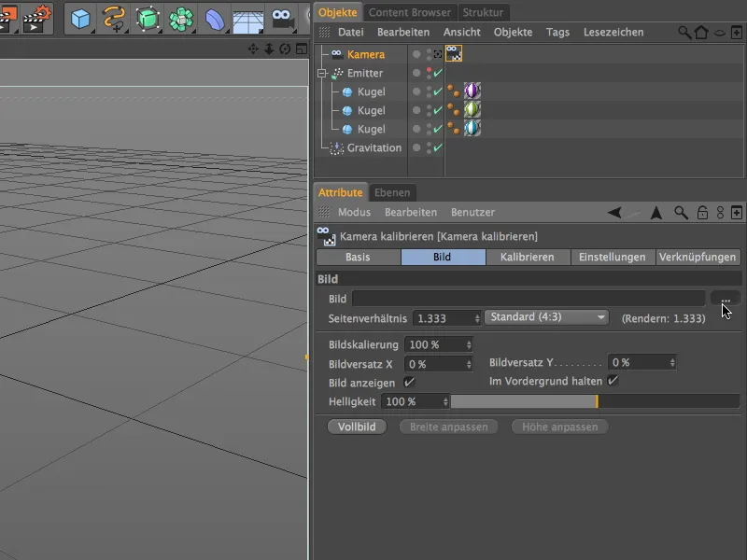Switch to the Kalibrieren tab
Viewport: 747px width, 560px height.
[528, 258]
